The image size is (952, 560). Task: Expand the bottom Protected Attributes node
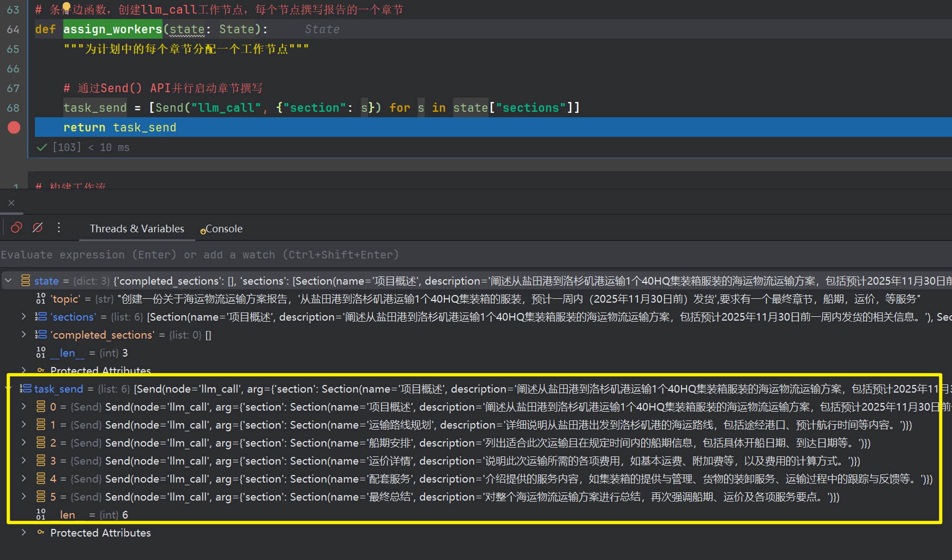pos(23,533)
